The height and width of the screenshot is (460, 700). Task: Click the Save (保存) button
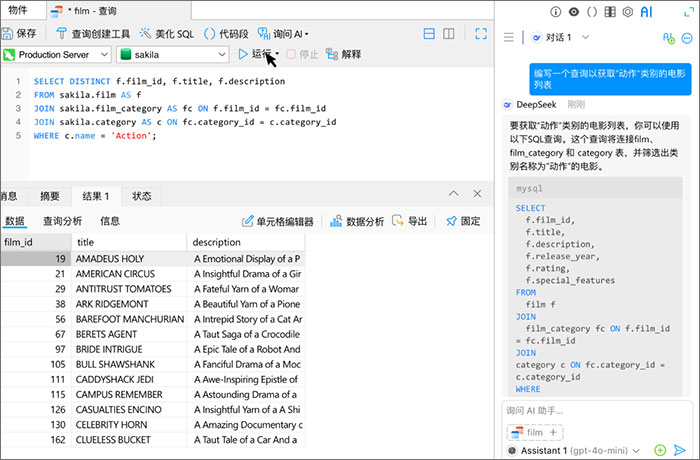[x=19, y=33]
